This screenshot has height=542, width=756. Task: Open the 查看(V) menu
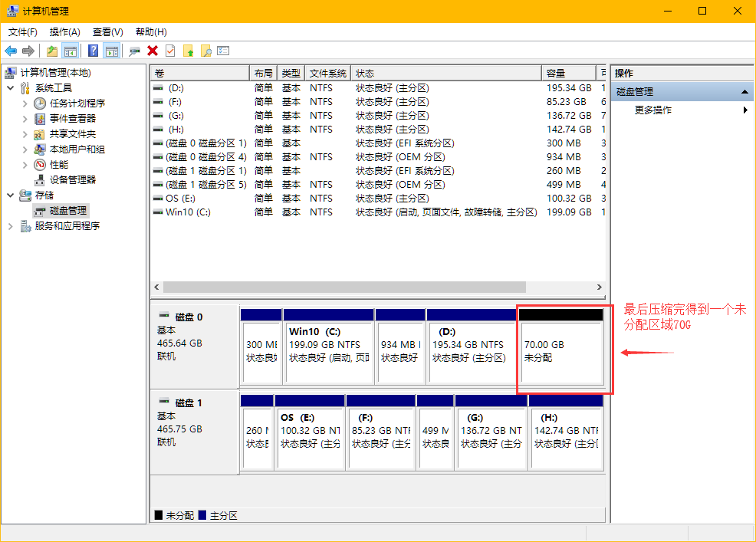tap(107, 32)
